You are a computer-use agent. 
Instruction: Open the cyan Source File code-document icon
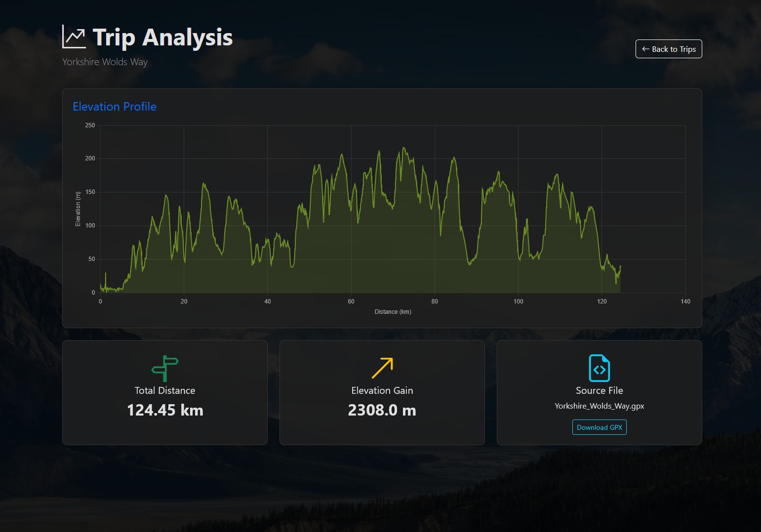pyautogui.click(x=599, y=367)
